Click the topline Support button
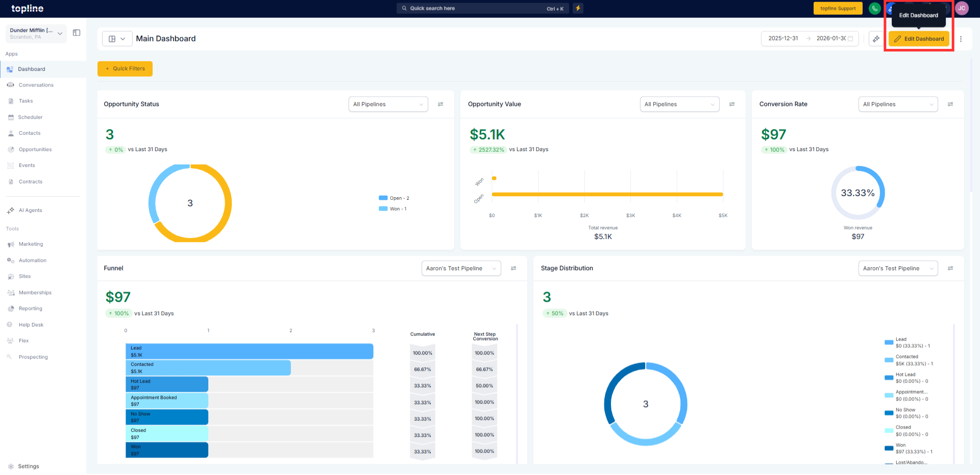The width and height of the screenshot is (980, 475). point(838,8)
